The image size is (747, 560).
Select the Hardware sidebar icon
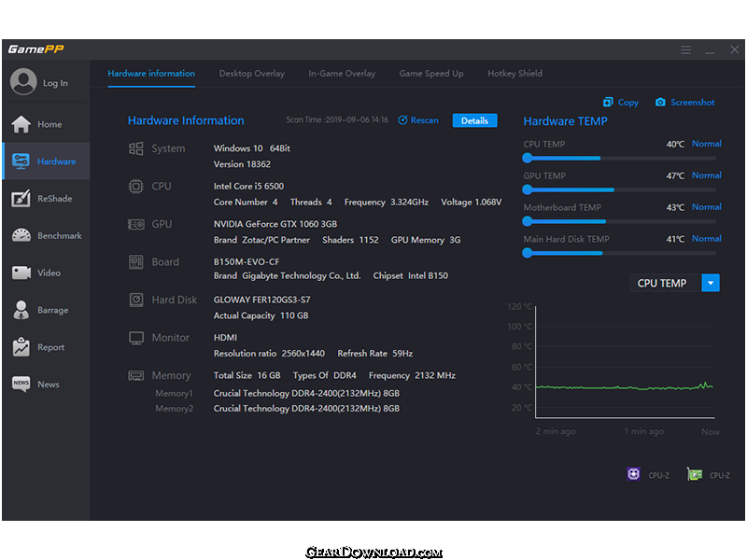[x=21, y=161]
